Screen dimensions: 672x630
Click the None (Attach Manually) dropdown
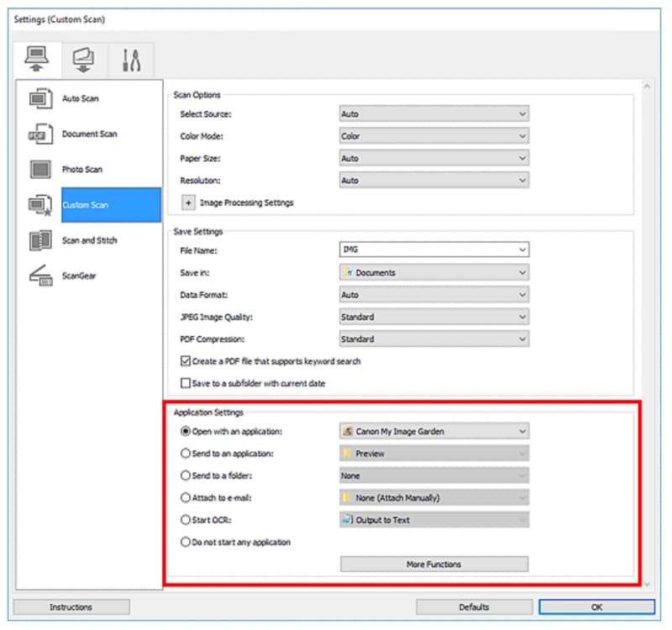(x=434, y=498)
